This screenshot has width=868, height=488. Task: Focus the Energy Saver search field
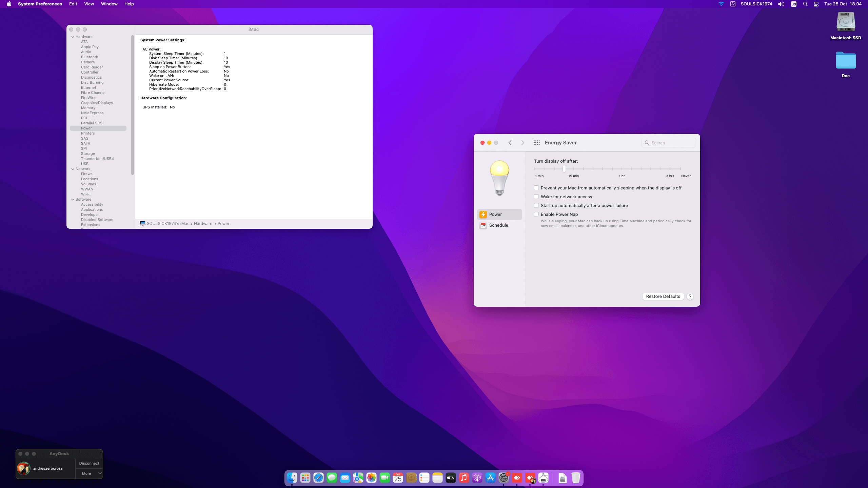(668, 143)
